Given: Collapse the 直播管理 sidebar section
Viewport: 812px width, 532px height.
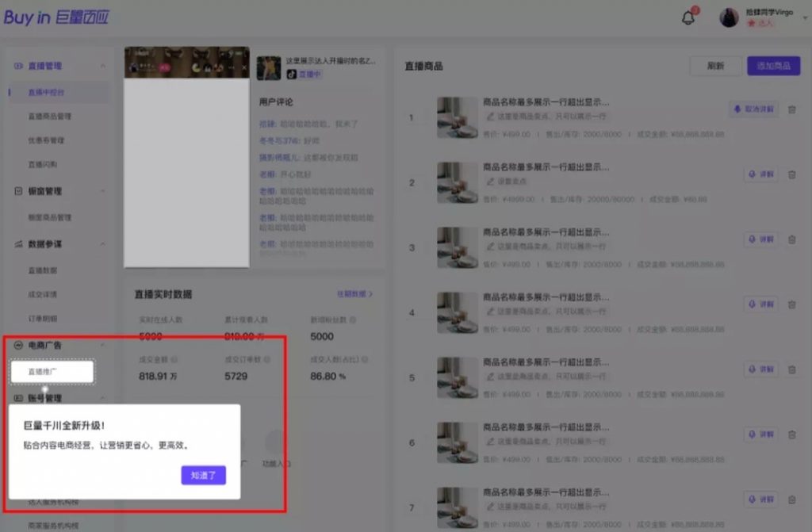Looking at the screenshot, I should pyautogui.click(x=102, y=66).
